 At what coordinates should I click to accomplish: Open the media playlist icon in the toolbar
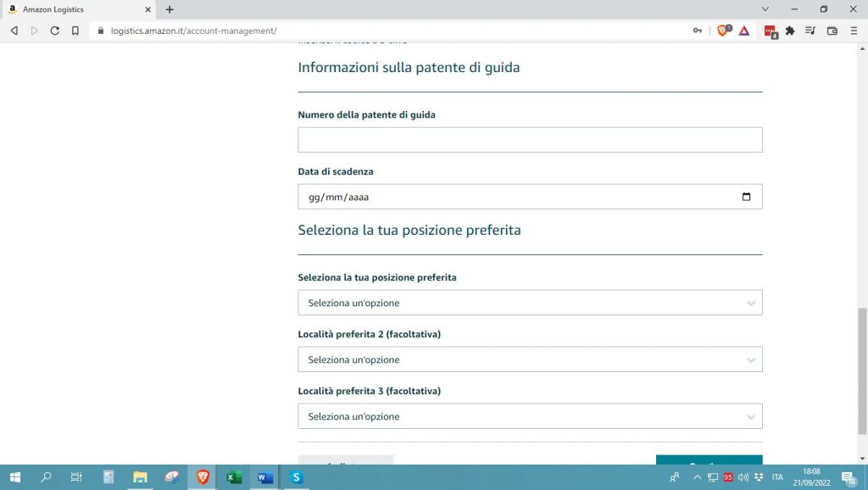[x=810, y=30]
